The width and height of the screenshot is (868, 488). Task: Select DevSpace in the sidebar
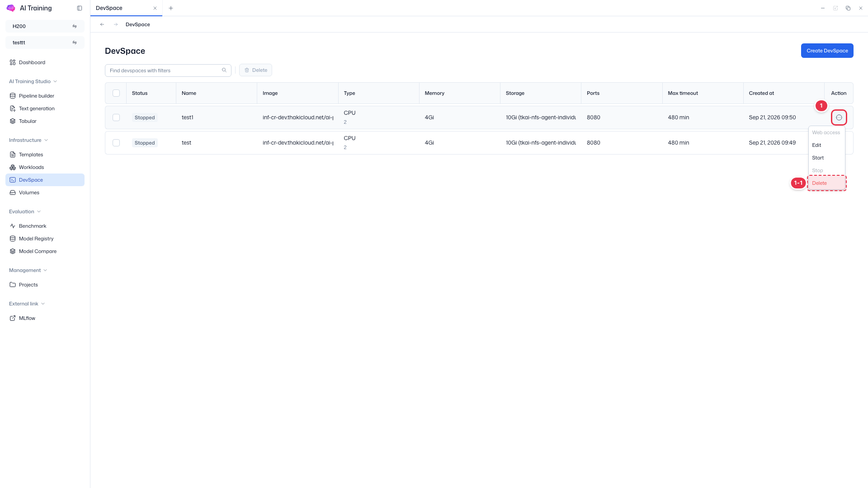click(45, 180)
